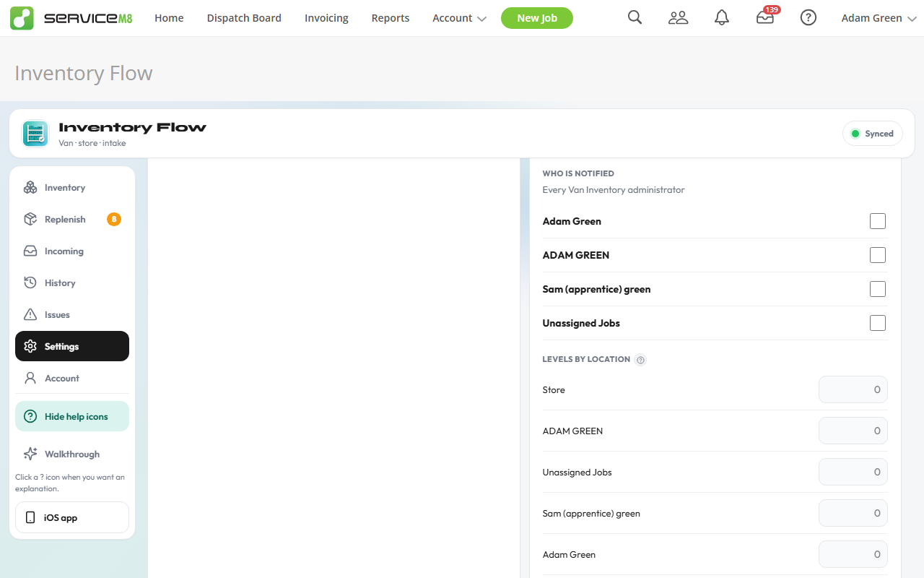Click the 'Every Van Inventory administrator' text

click(x=614, y=190)
